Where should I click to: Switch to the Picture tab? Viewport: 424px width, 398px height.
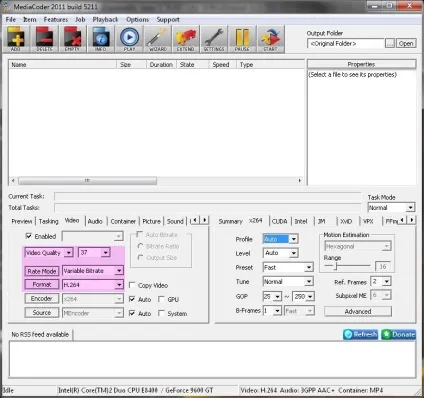pyautogui.click(x=151, y=221)
